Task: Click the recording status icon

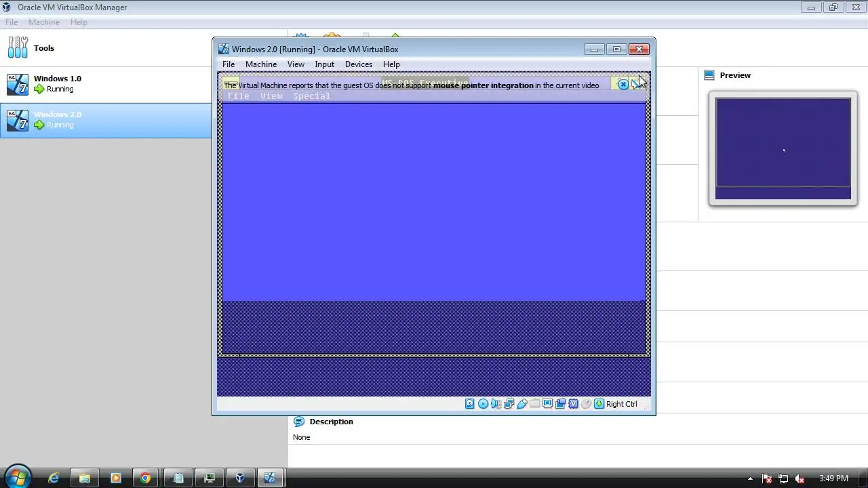Action: [x=560, y=404]
